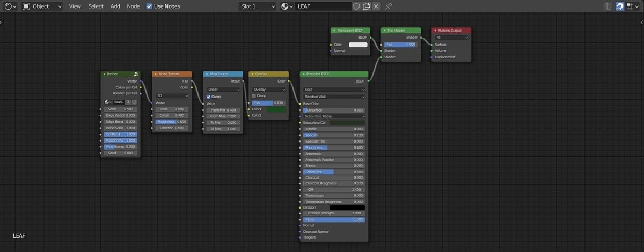Collapse the Basher node

[x=104, y=74]
